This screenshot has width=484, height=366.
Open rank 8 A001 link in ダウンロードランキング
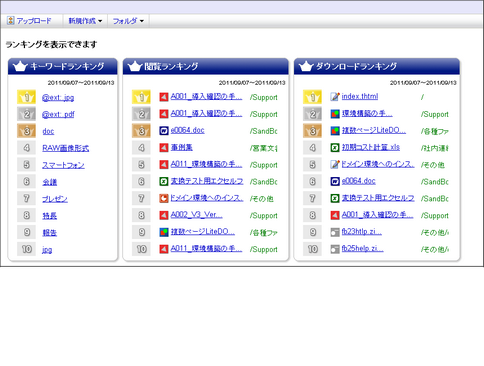pos(377,215)
